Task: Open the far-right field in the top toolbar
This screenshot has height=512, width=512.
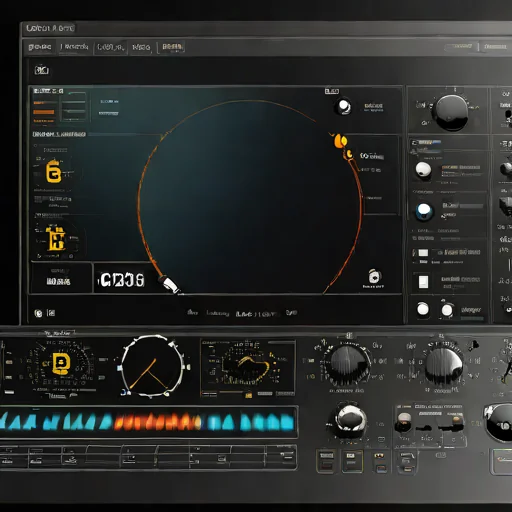Action: 495,47
